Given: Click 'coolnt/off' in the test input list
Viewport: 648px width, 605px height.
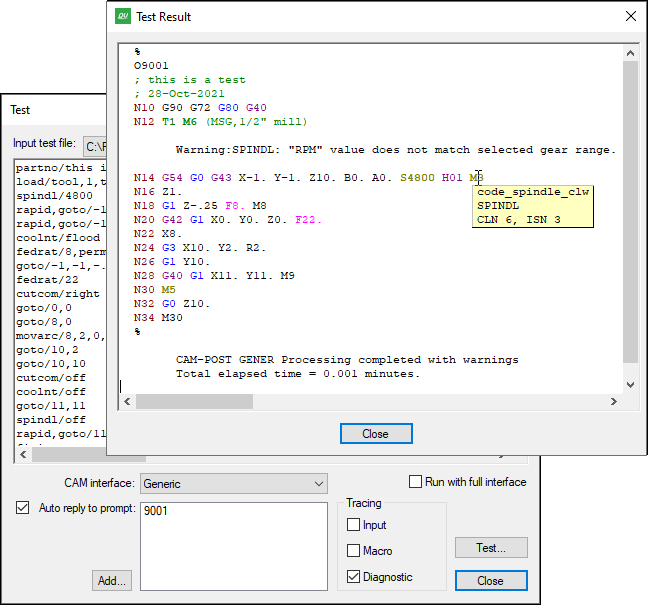Looking at the screenshot, I should (51, 392).
